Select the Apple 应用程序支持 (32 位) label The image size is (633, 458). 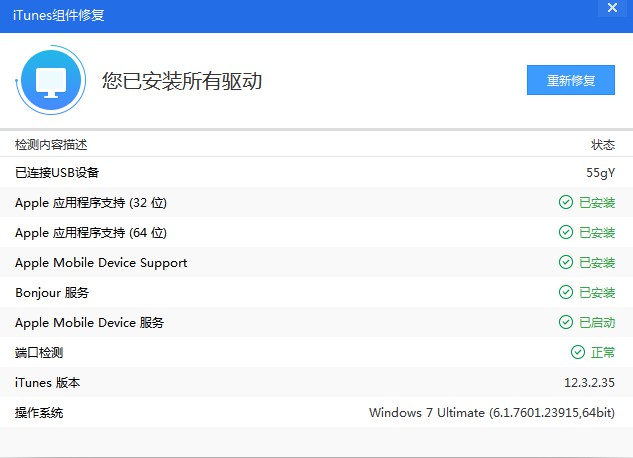click(91, 203)
